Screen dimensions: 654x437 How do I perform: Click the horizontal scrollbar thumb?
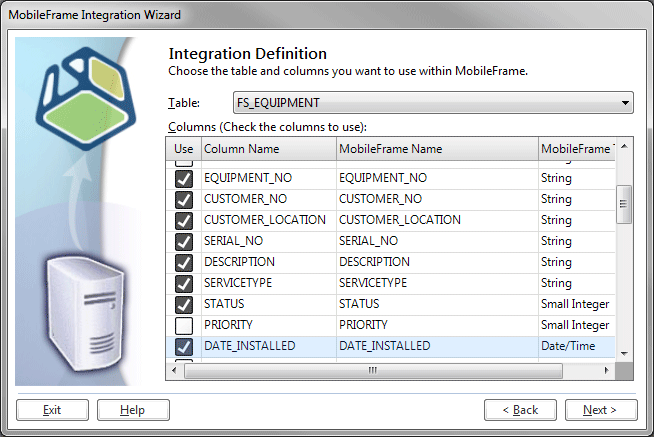click(373, 370)
